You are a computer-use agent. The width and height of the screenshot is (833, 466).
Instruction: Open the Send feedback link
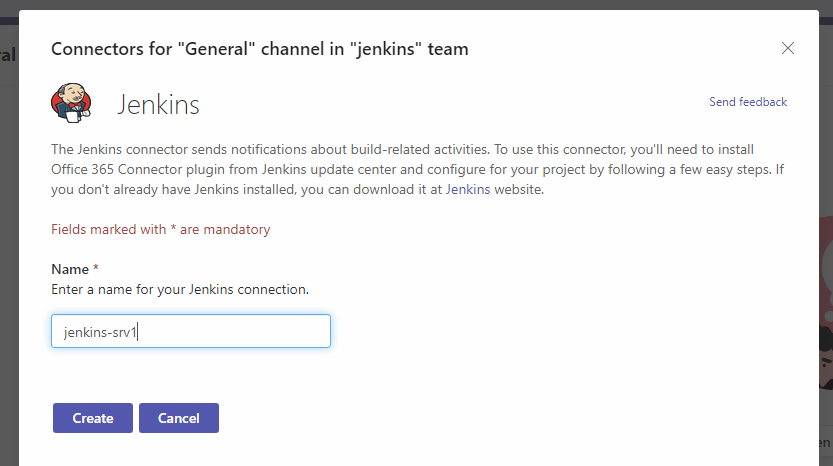point(747,102)
